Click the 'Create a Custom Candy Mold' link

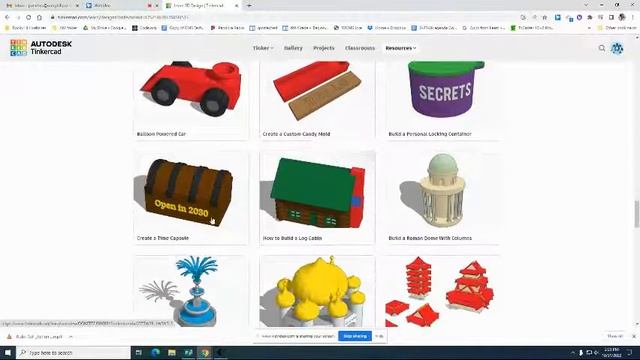point(296,134)
